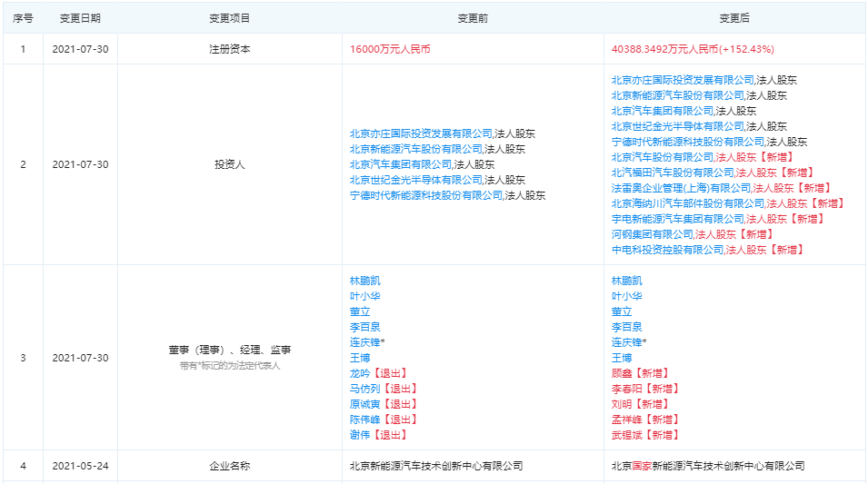Click 连庆锋 in the 变更前 column
Image resolution: width=868 pixels, height=484 pixels.
[x=364, y=342]
